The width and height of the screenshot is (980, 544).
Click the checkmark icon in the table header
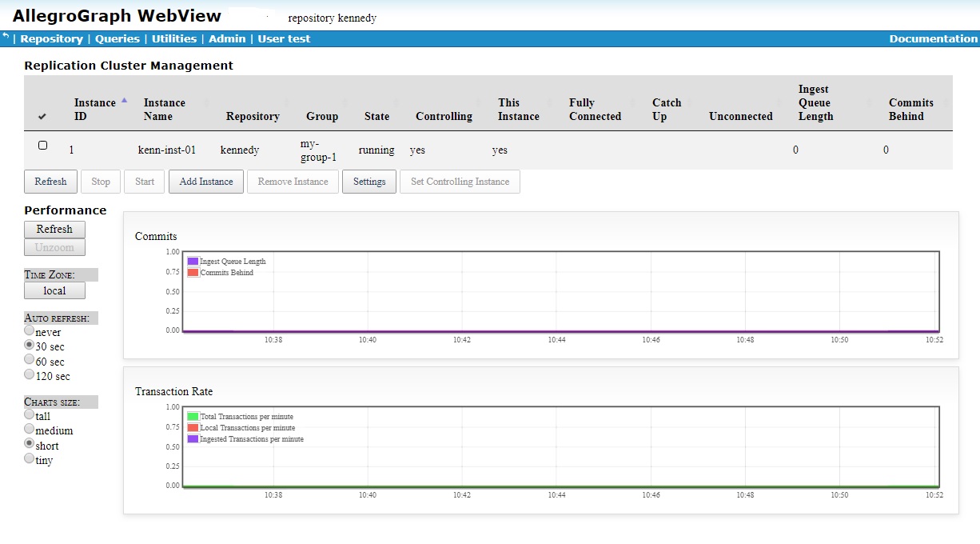42,116
